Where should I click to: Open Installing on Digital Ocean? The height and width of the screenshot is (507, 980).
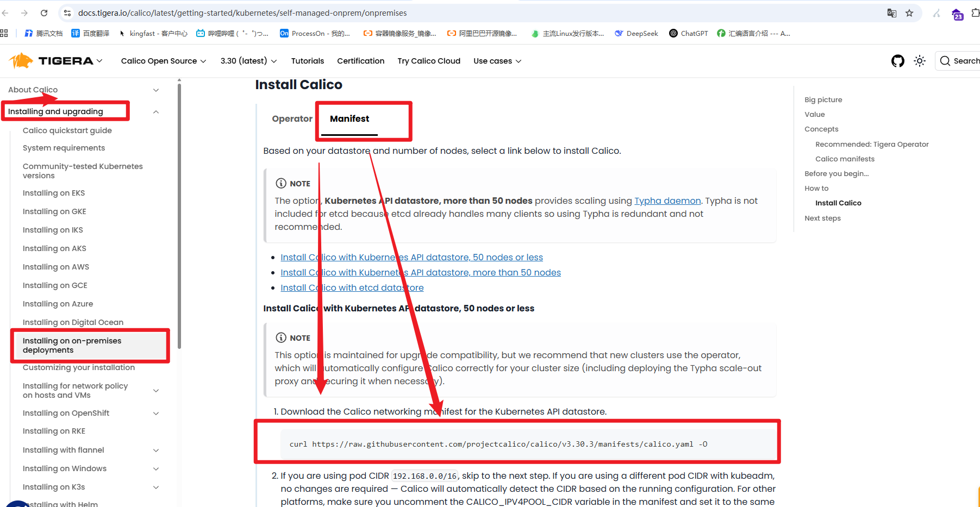pyautogui.click(x=73, y=322)
